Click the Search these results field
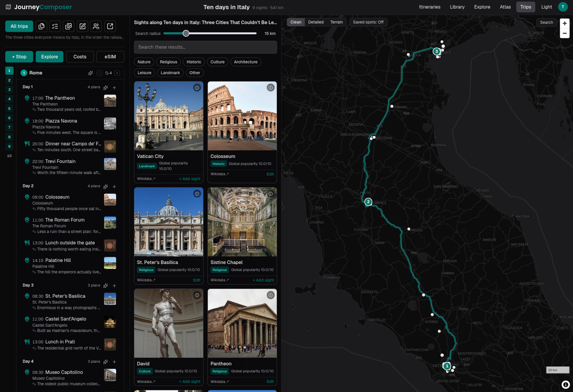The width and height of the screenshot is (573, 392). pos(205,47)
